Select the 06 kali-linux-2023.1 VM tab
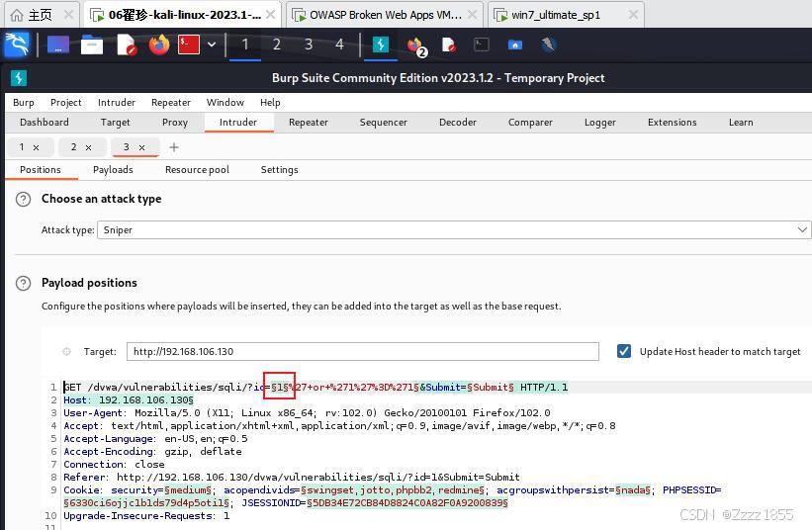812x530 pixels. tap(182, 15)
